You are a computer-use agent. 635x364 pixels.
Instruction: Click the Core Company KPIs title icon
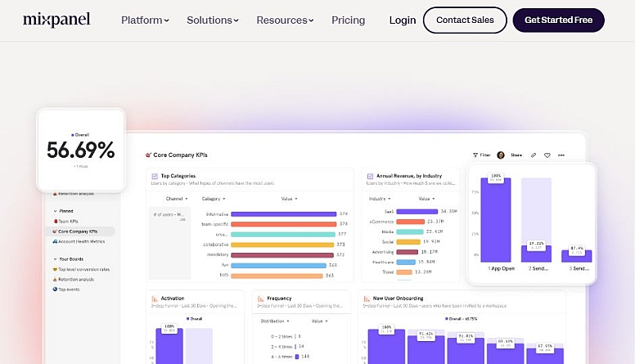(x=148, y=155)
